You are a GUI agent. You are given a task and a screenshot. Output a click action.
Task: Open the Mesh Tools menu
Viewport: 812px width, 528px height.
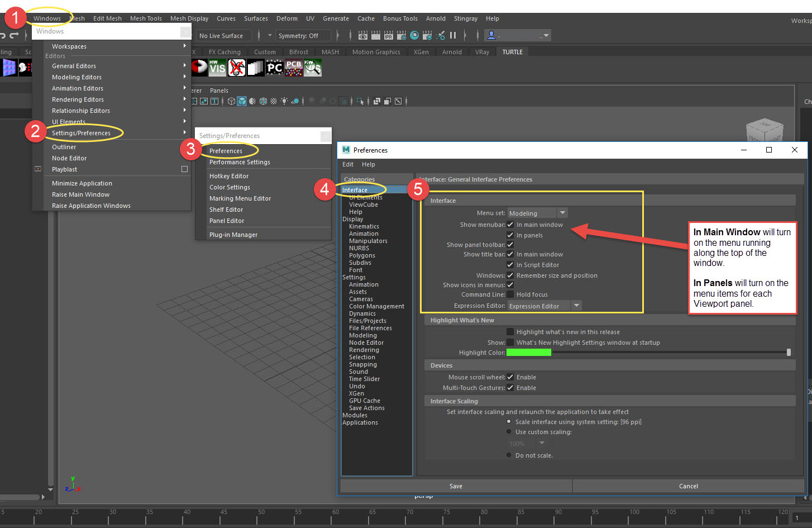pyautogui.click(x=146, y=18)
